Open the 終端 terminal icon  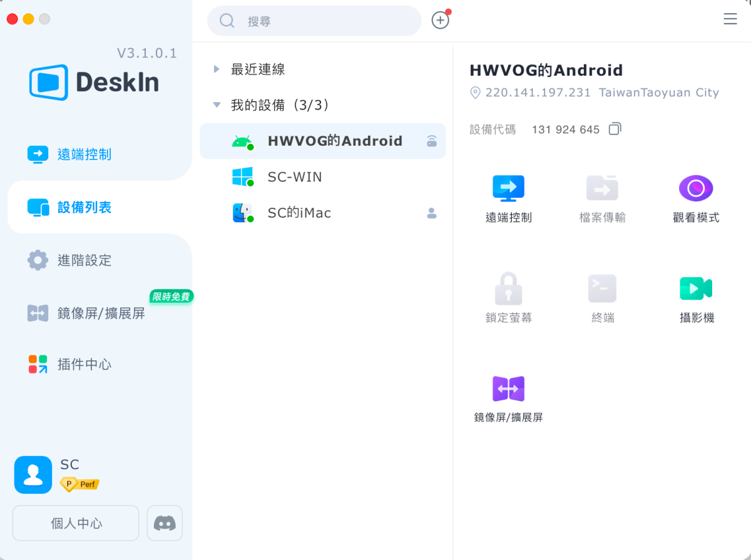click(602, 288)
